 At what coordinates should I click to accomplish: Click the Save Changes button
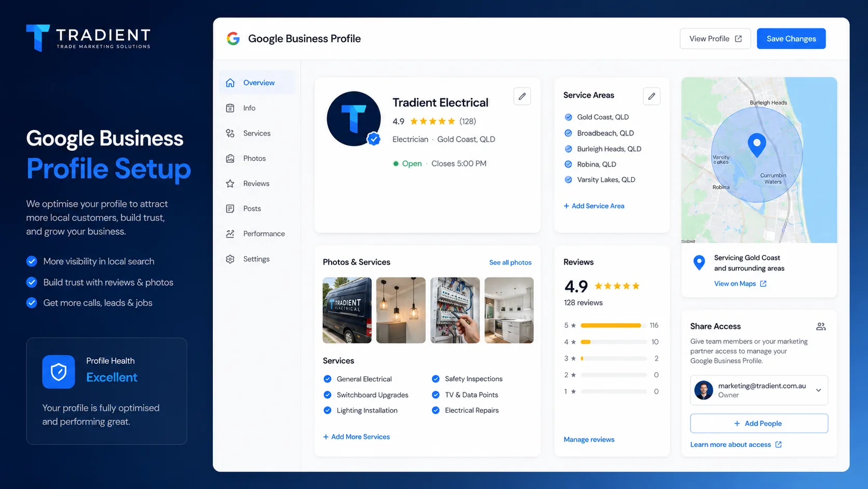pyautogui.click(x=791, y=39)
